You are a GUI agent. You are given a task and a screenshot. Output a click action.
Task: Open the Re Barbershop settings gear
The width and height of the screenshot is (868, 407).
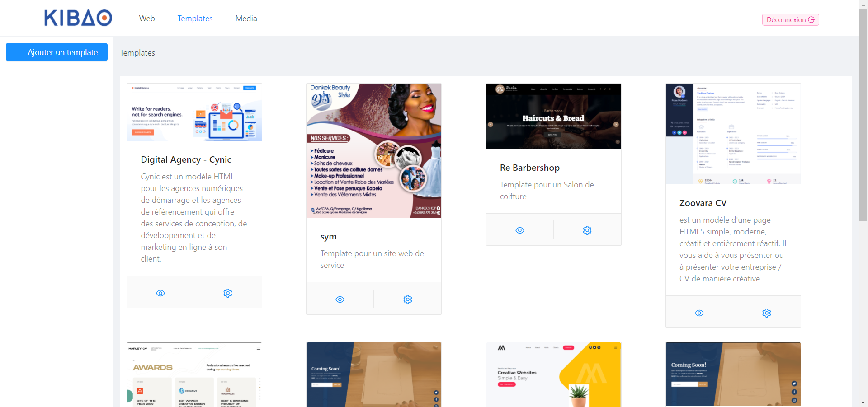(587, 230)
